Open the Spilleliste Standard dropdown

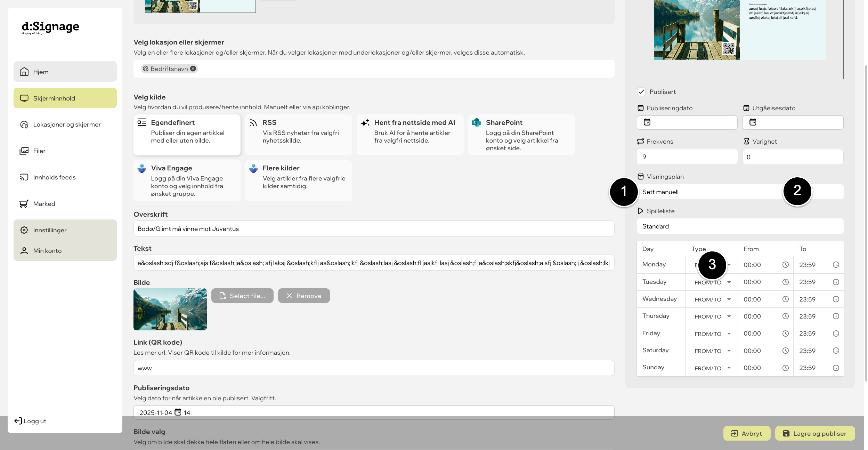point(740,226)
